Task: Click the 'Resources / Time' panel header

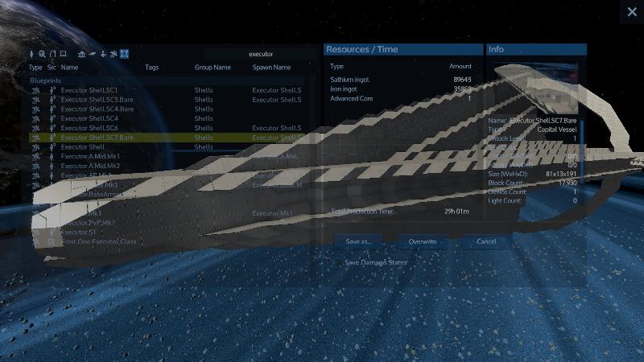Action: coord(403,49)
